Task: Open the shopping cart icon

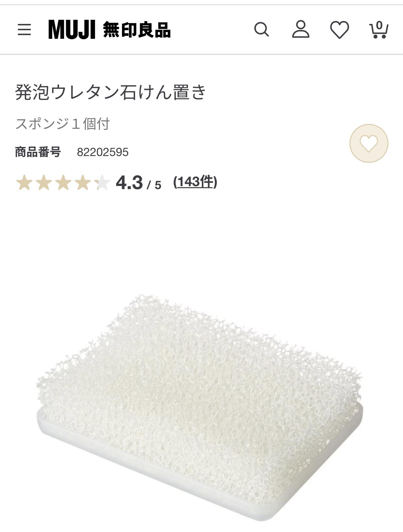Action: click(x=379, y=30)
